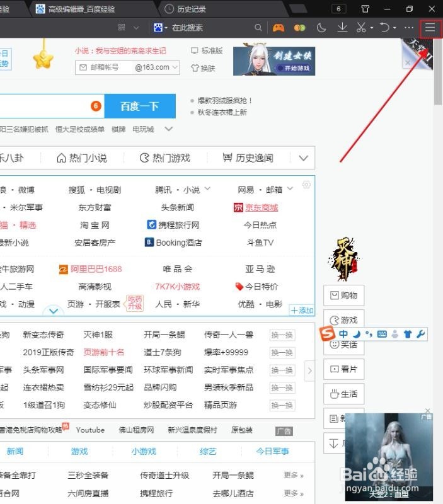The height and width of the screenshot is (504, 443).
Task: Click the Sogou S input method logo
Action: [327, 333]
